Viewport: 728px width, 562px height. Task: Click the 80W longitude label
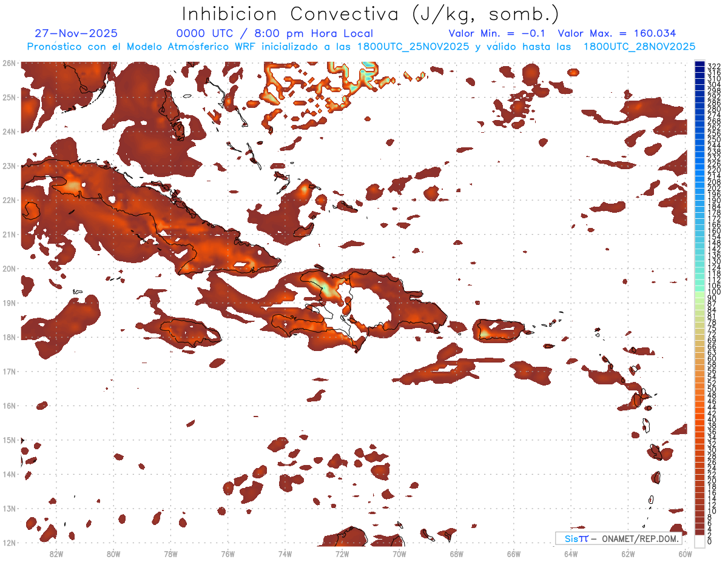(113, 554)
